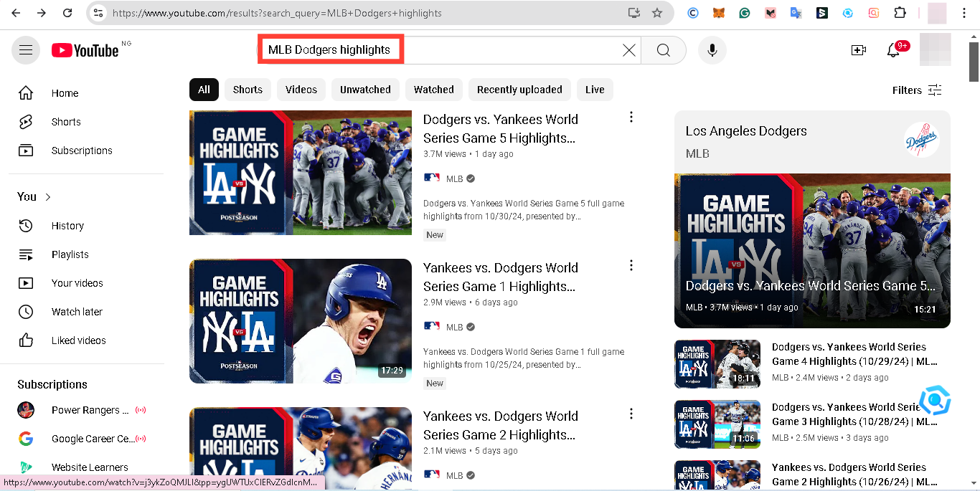Go to Shorts in the sidebar
980x491 pixels.
click(66, 122)
